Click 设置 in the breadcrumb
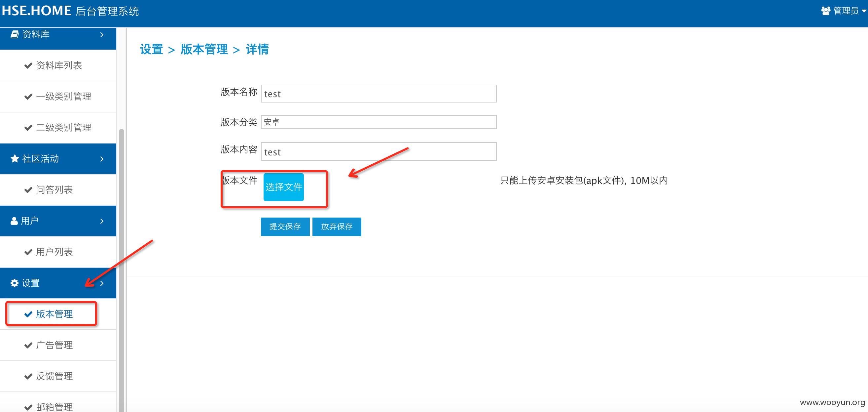This screenshot has width=868, height=412. pyautogui.click(x=152, y=49)
